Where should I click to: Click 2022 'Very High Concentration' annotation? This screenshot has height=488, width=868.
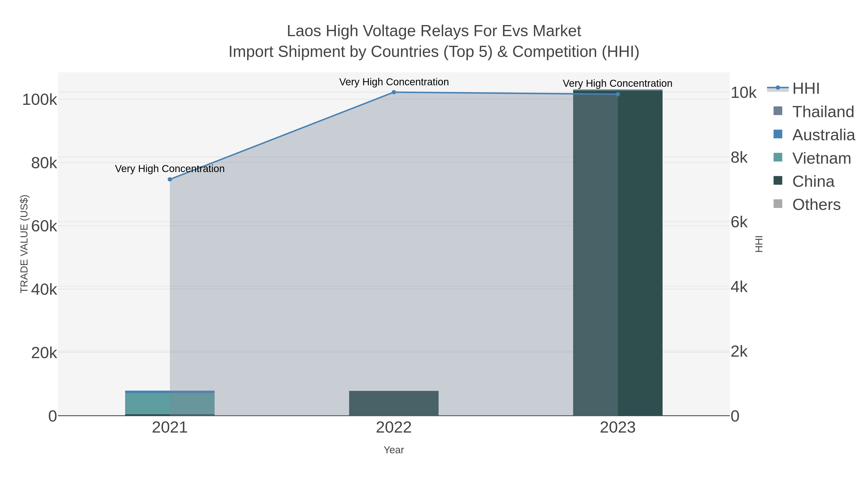click(x=394, y=82)
